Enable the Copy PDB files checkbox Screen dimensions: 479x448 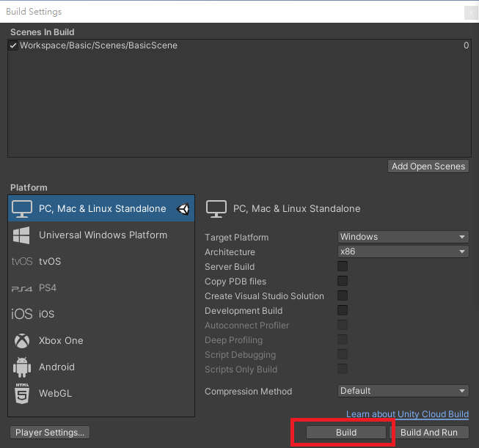click(343, 281)
